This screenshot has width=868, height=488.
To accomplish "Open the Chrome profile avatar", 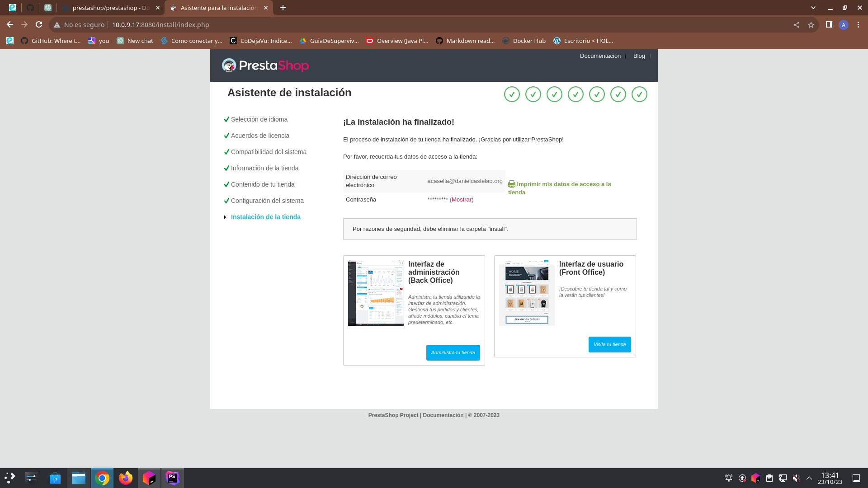I will [844, 25].
